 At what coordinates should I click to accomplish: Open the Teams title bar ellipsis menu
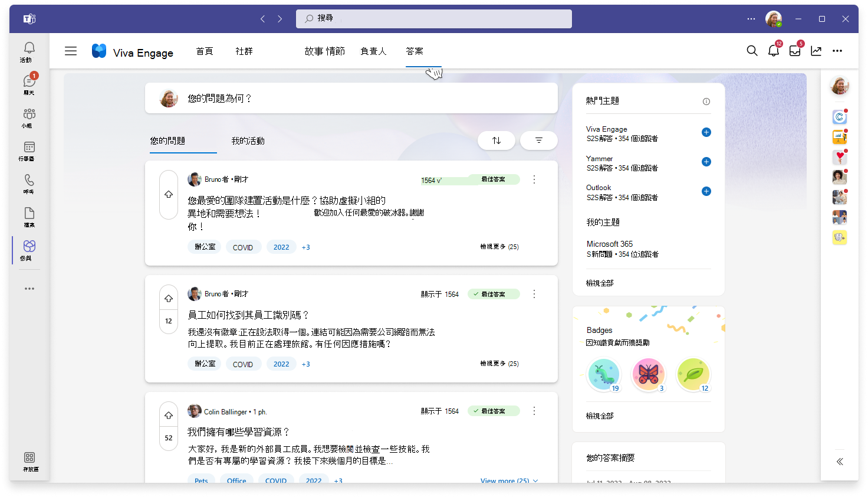pyautogui.click(x=751, y=19)
